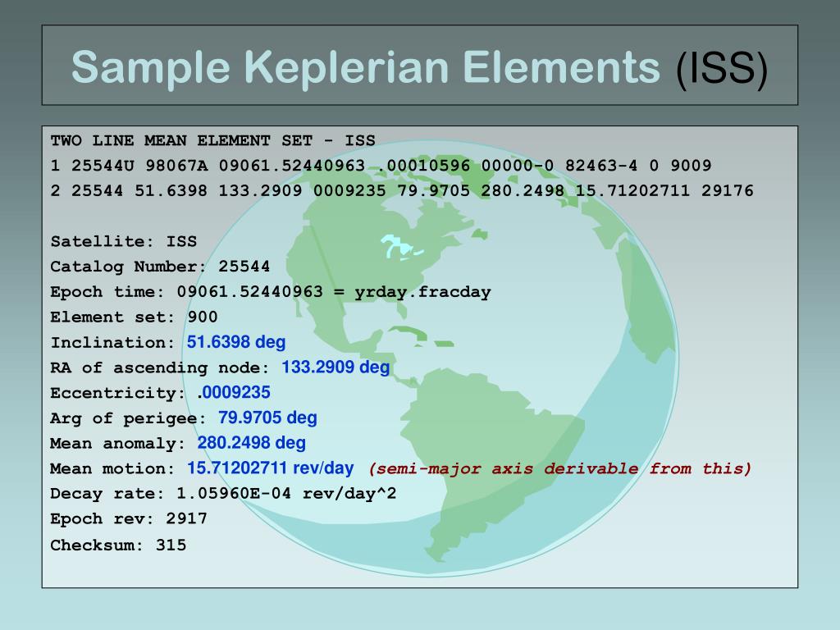Click the blue '79.9705 deg' perigee value
840x630 pixels.
pos(268,418)
